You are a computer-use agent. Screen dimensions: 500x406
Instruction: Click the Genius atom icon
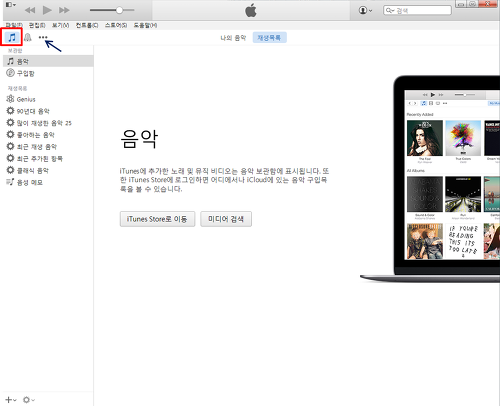[x=10, y=99]
